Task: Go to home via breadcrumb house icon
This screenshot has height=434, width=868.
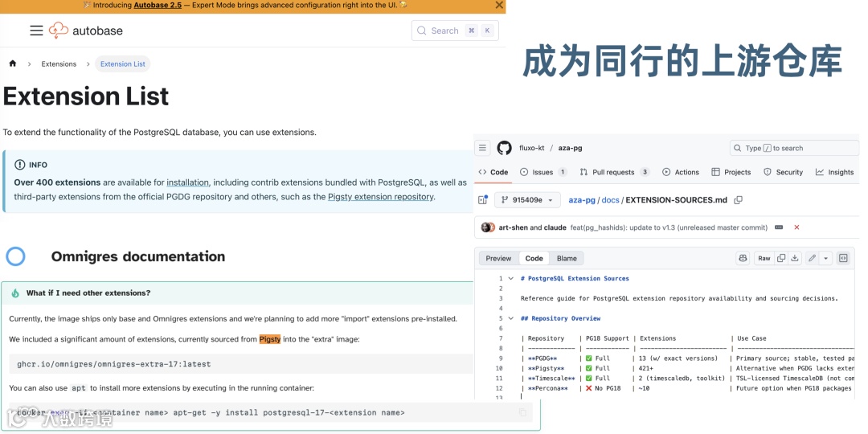Action: (x=13, y=63)
